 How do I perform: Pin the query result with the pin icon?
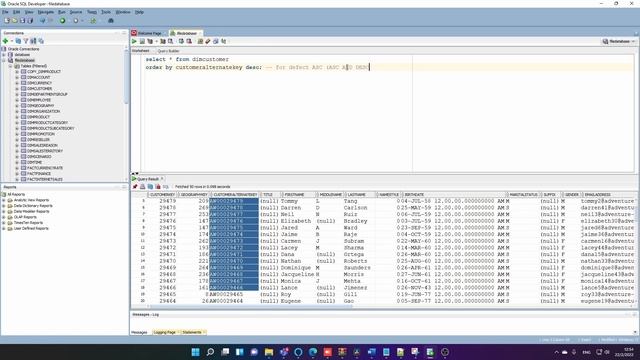[135, 187]
